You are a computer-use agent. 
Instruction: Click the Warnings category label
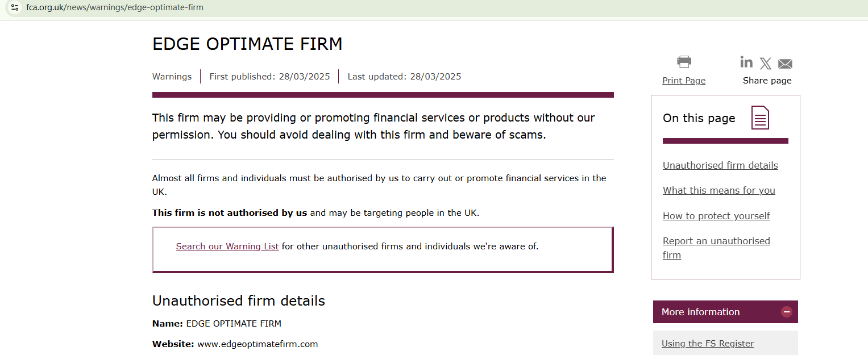(x=172, y=77)
